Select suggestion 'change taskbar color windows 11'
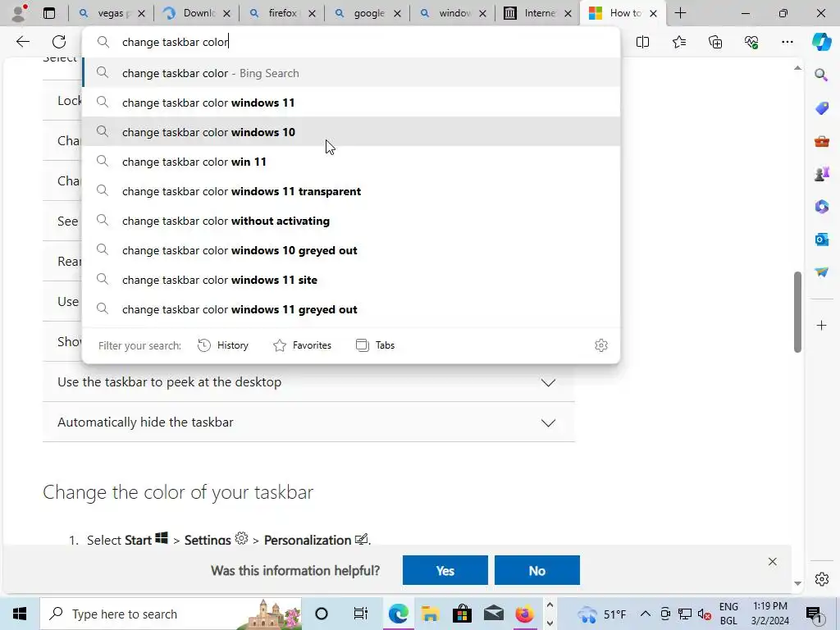This screenshot has height=630, width=840. [x=351, y=103]
